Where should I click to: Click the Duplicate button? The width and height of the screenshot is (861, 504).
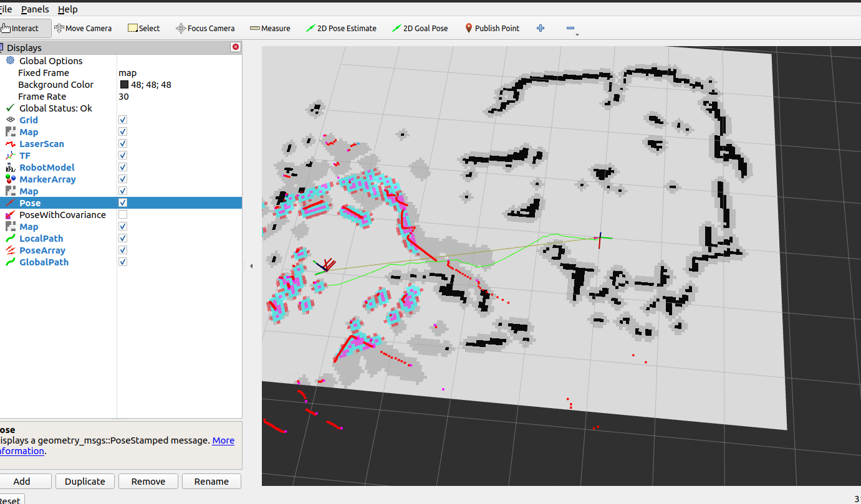coord(85,482)
